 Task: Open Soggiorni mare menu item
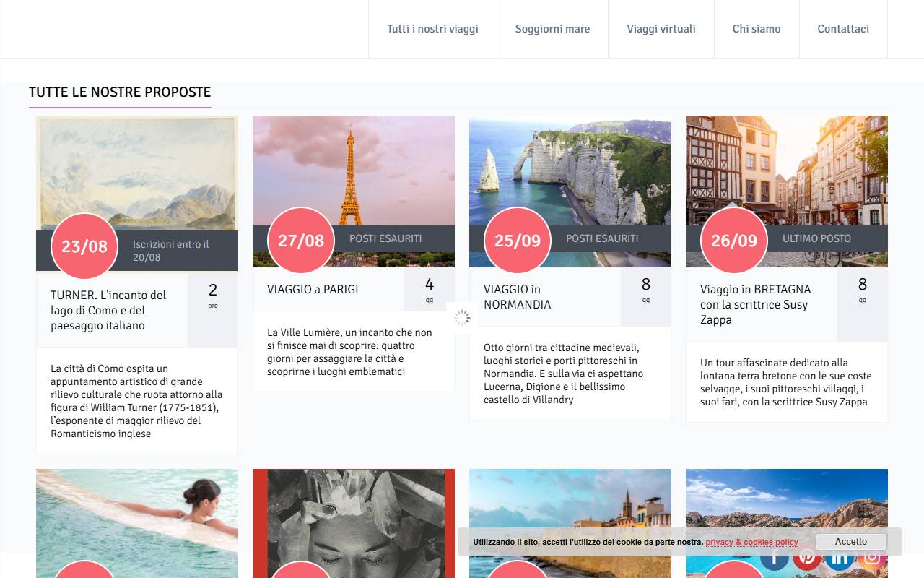(x=552, y=29)
